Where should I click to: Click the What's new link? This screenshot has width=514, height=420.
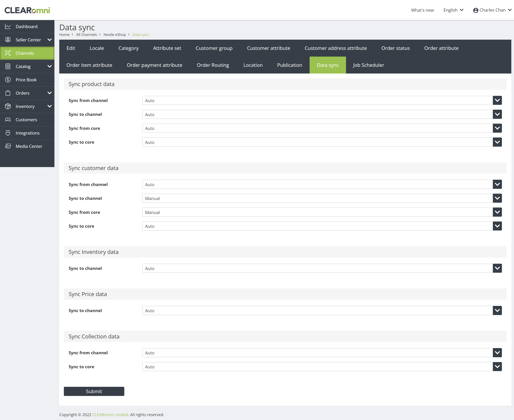[x=422, y=10]
